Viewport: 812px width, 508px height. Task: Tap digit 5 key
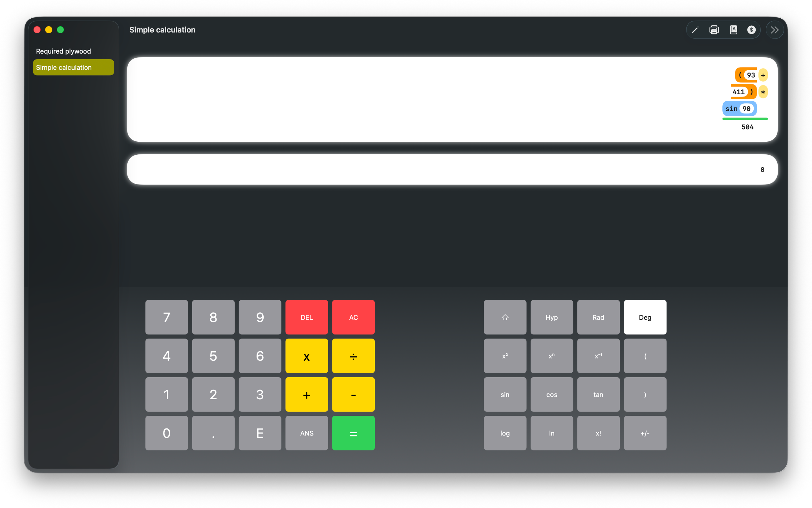(213, 356)
